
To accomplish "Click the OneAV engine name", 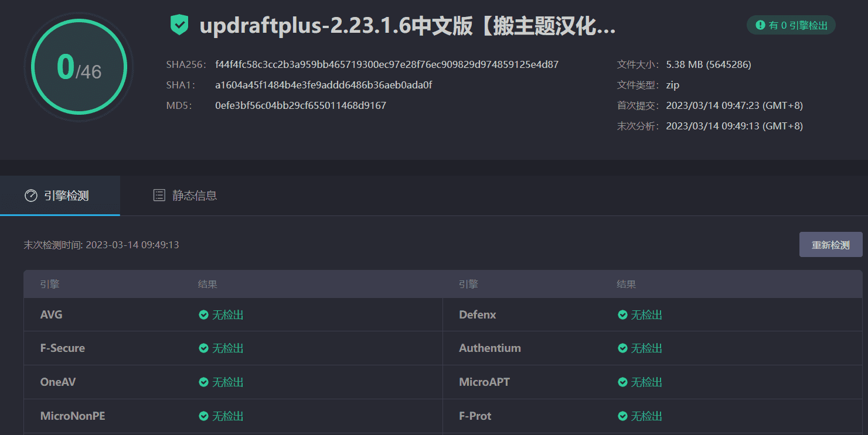I will tap(57, 382).
